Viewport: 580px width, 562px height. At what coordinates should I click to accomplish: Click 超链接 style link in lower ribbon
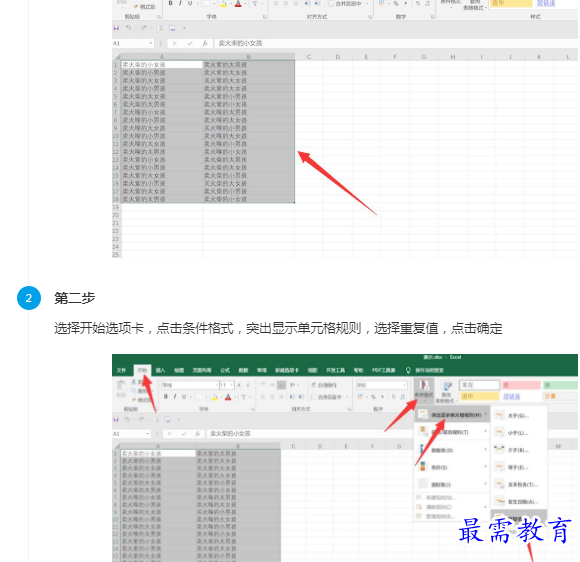512,396
